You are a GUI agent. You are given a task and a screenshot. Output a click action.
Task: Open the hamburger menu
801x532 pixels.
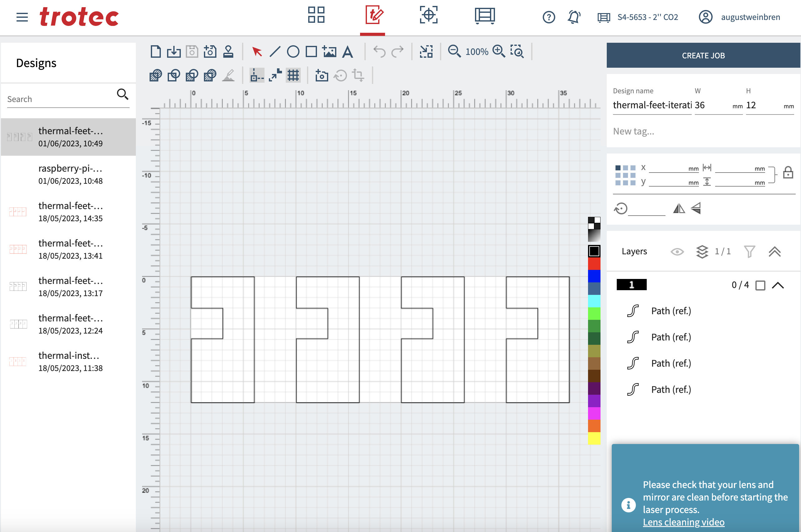point(22,17)
